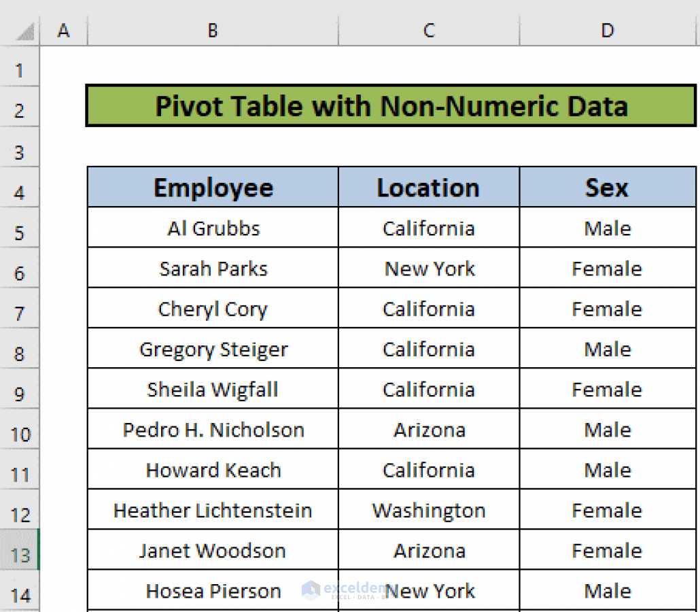Select the Location header cell
This screenshot has width=700, height=612.
(x=428, y=187)
